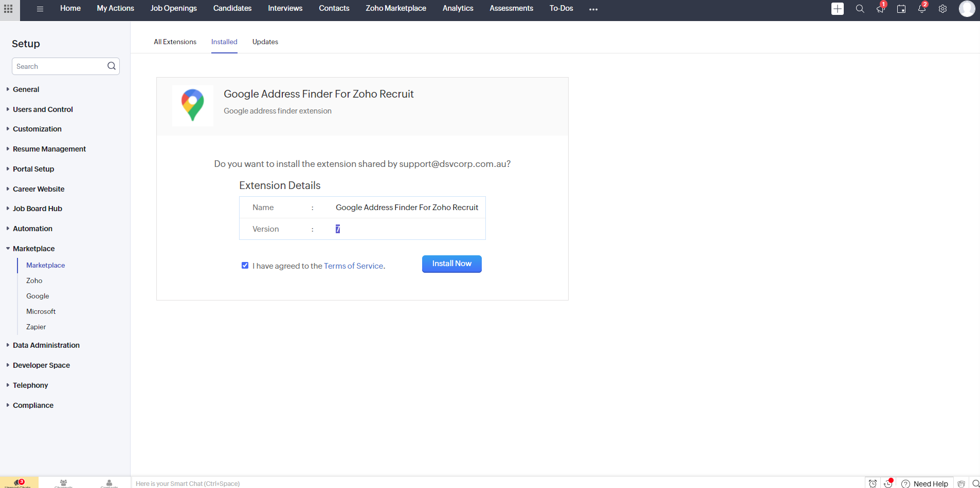Screen dimensions: 980x488
Task: Select Zapier under Marketplace
Action: click(36, 327)
